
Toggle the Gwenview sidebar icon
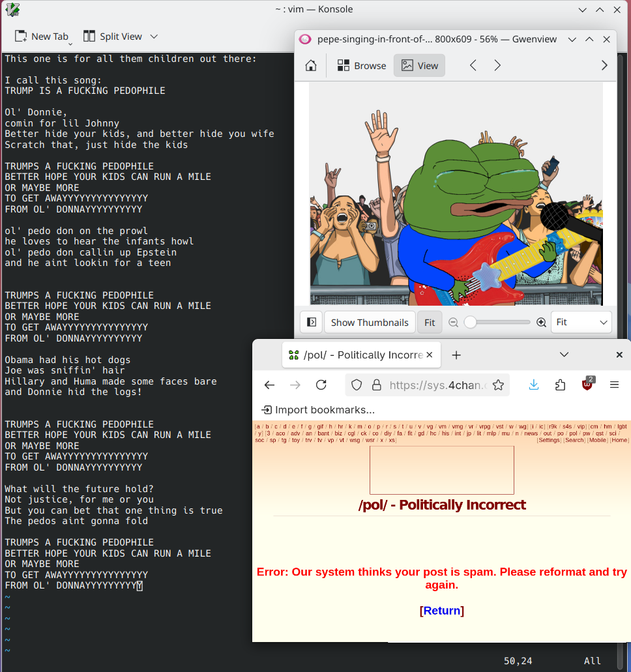coord(312,322)
